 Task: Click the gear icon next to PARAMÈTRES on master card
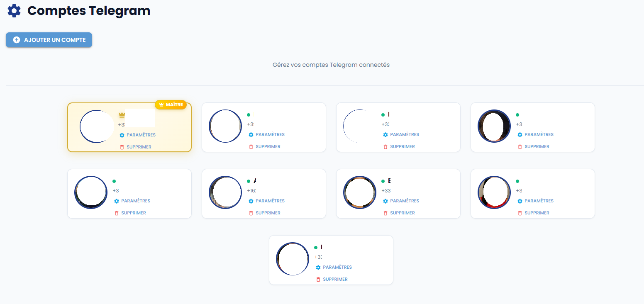pyautogui.click(x=122, y=135)
